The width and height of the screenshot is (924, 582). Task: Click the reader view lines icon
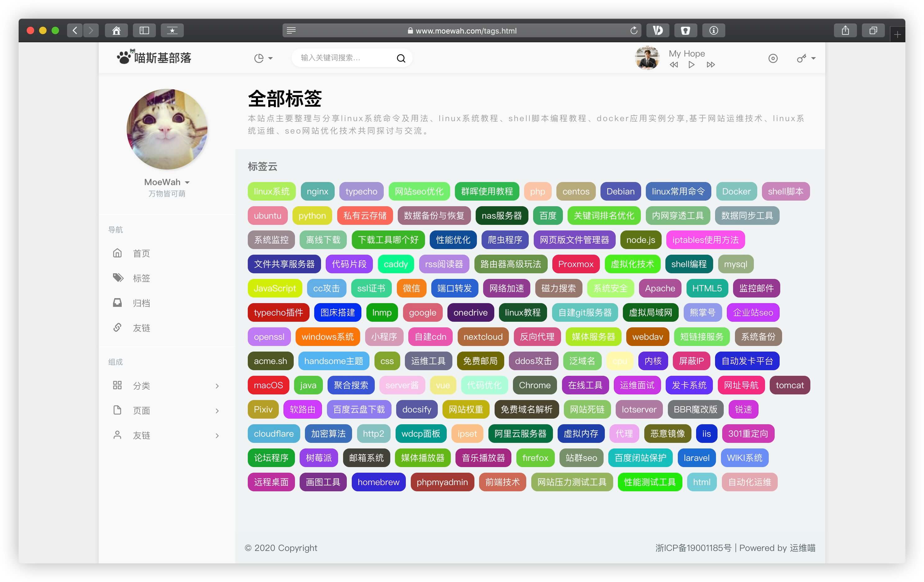click(291, 30)
